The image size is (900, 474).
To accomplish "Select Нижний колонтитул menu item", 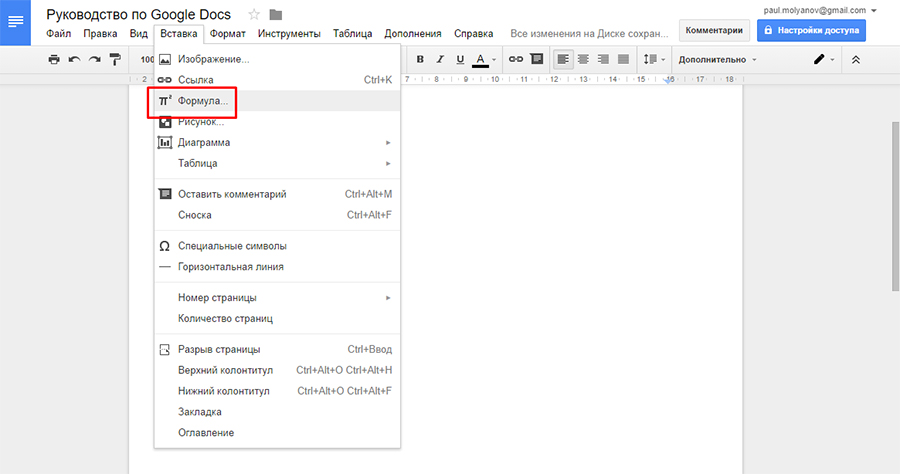I will click(277, 391).
